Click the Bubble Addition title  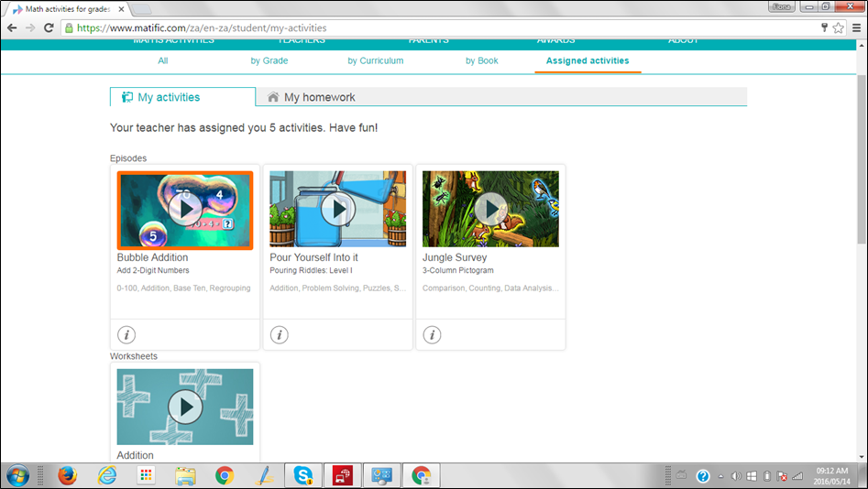pos(152,257)
